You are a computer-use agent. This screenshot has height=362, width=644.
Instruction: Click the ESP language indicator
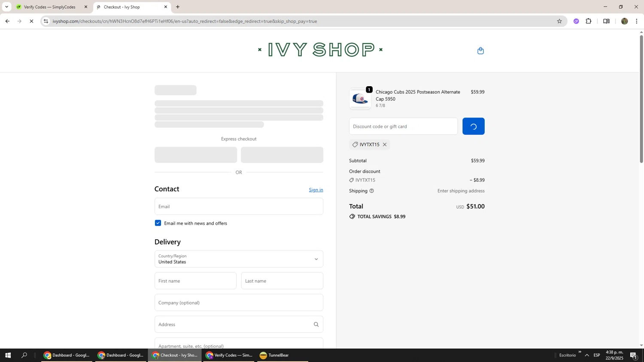(x=597, y=355)
